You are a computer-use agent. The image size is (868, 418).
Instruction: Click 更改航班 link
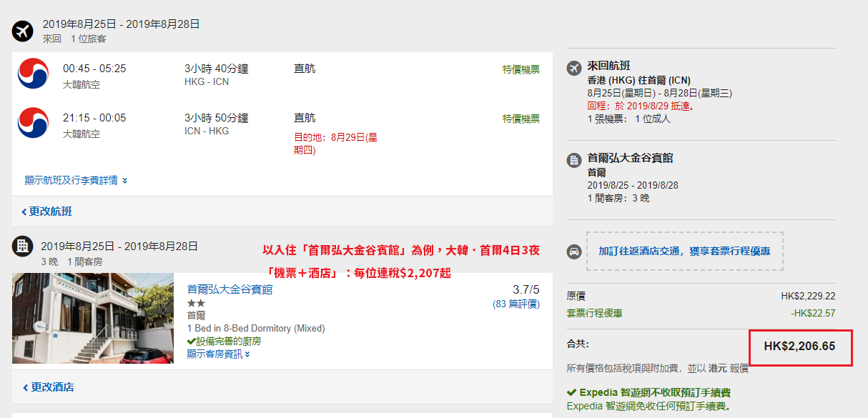[46, 212]
